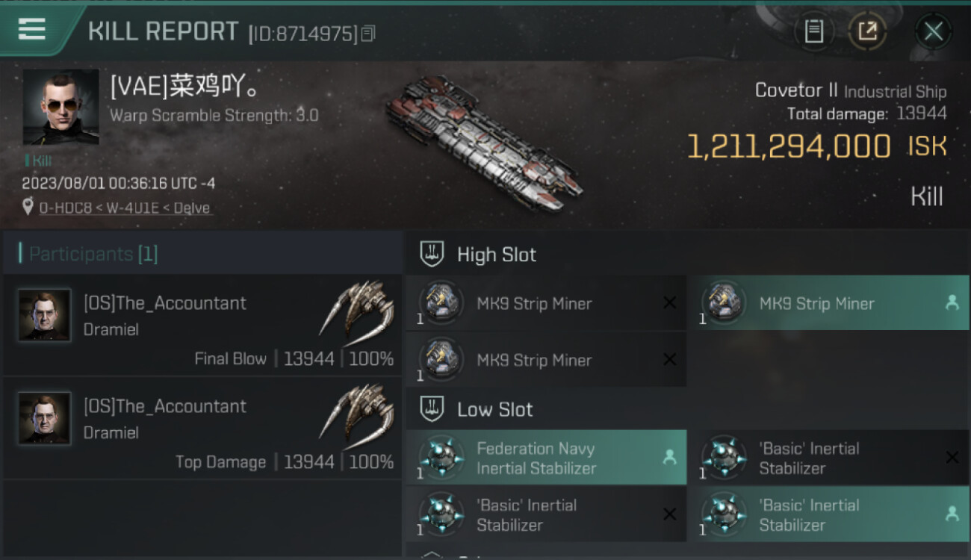Close the kill report window
Viewport: 971px width, 560px height.
(x=933, y=31)
